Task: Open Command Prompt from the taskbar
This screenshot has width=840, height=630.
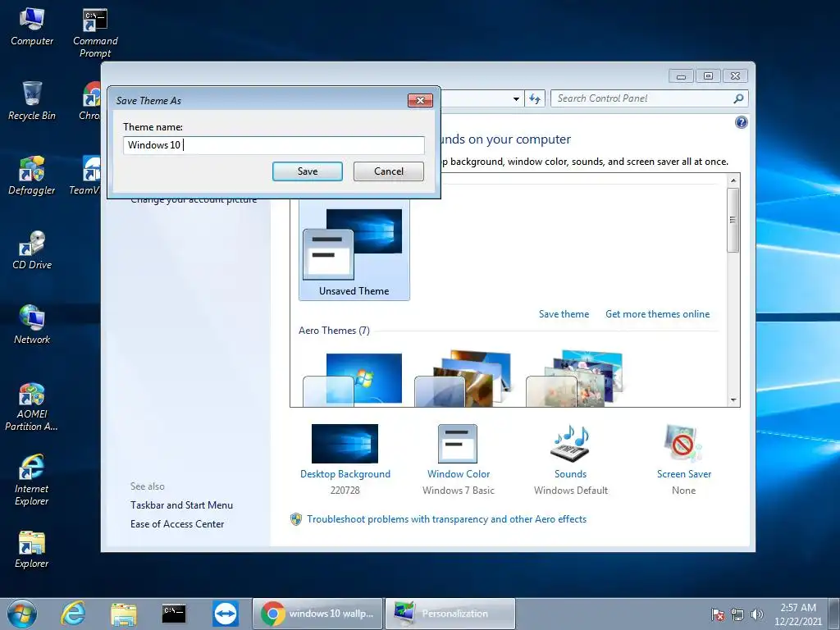Action: [174, 614]
